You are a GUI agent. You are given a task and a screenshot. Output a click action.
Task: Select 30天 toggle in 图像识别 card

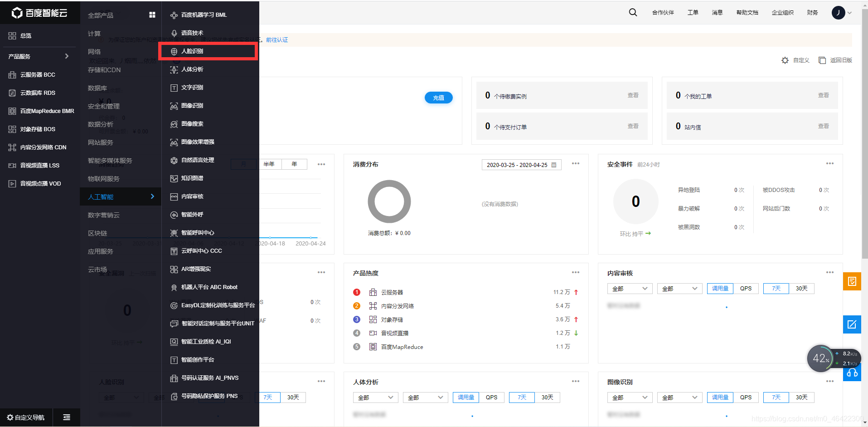pyautogui.click(x=802, y=398)
